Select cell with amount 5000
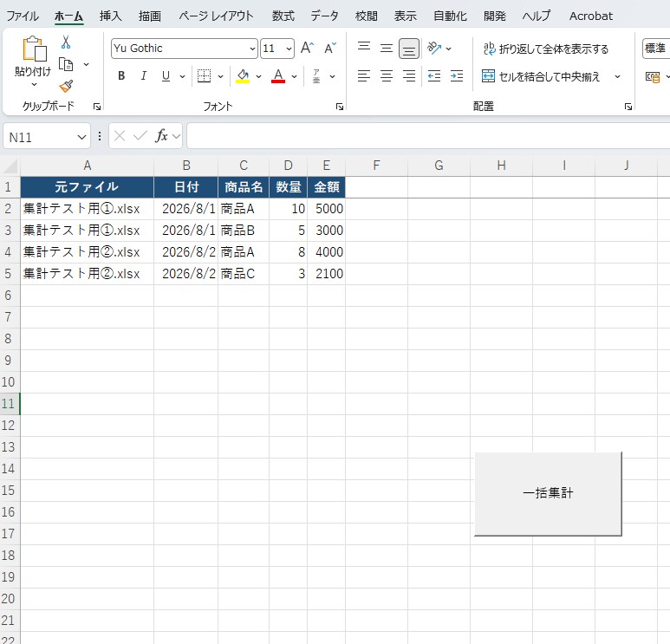The width and height of the screenshot is (670, 644). tap(327, 209)
